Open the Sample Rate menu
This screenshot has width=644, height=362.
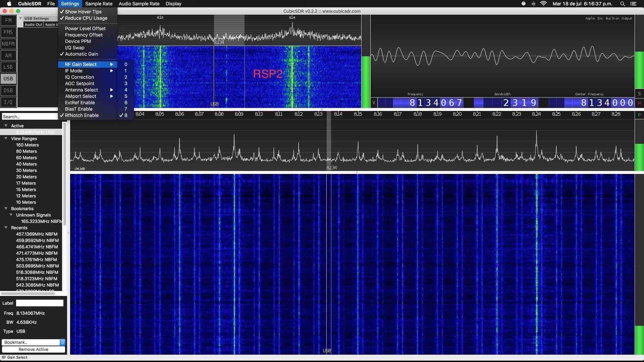(99, 4)
